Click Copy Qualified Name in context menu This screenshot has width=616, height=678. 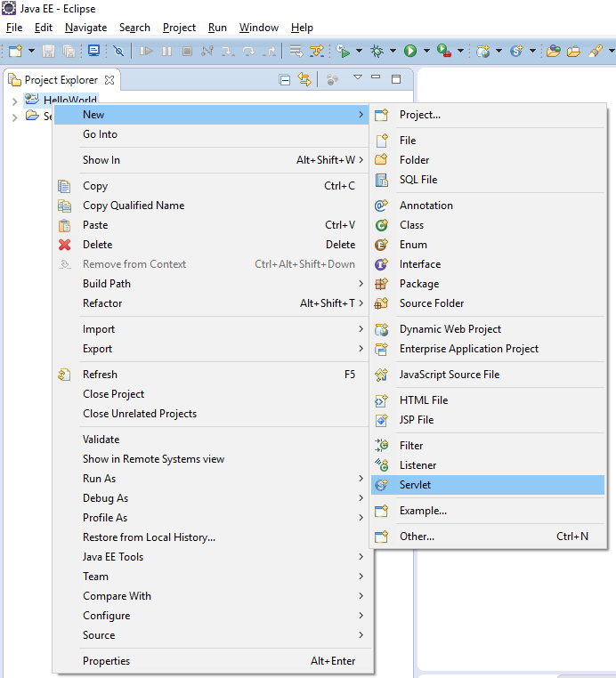(x=211, y=206)
